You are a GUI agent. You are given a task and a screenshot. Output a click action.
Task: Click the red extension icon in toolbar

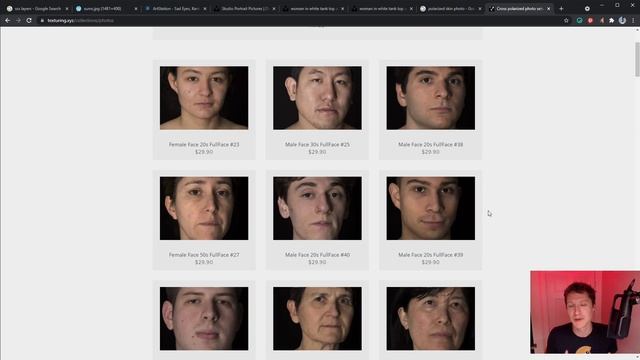click(x=590, y=20)
